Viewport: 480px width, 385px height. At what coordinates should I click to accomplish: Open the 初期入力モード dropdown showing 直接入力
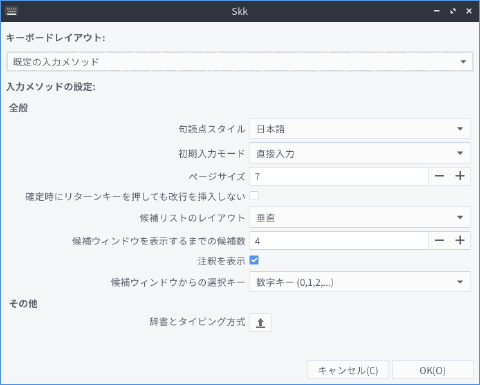coord(360,153)
